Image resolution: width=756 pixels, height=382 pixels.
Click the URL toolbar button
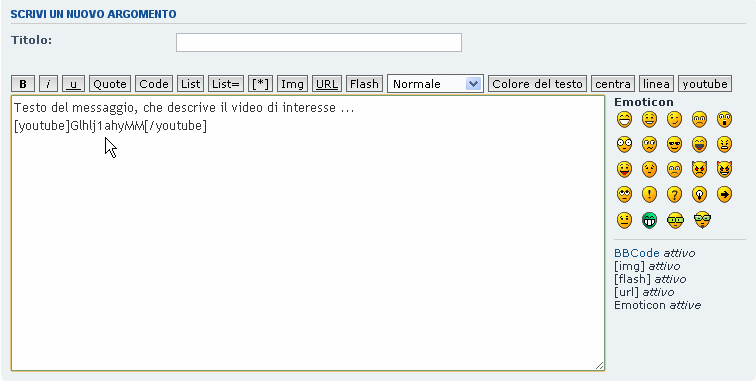tap(327, 84)
